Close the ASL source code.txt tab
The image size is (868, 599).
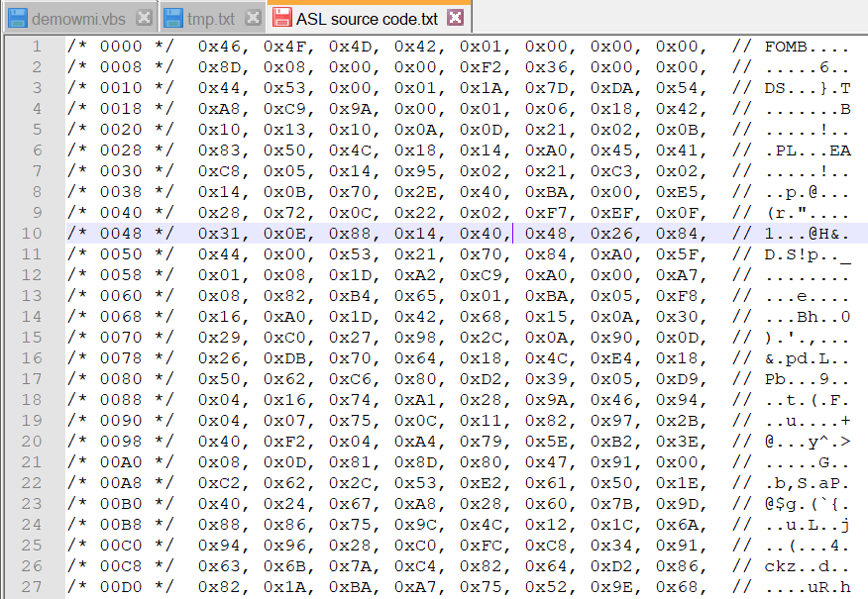click(x=455, y=18)
